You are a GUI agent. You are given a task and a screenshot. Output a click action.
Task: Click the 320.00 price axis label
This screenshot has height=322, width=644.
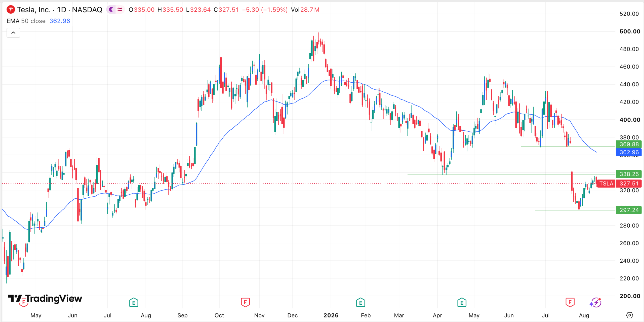click(629, 190)
